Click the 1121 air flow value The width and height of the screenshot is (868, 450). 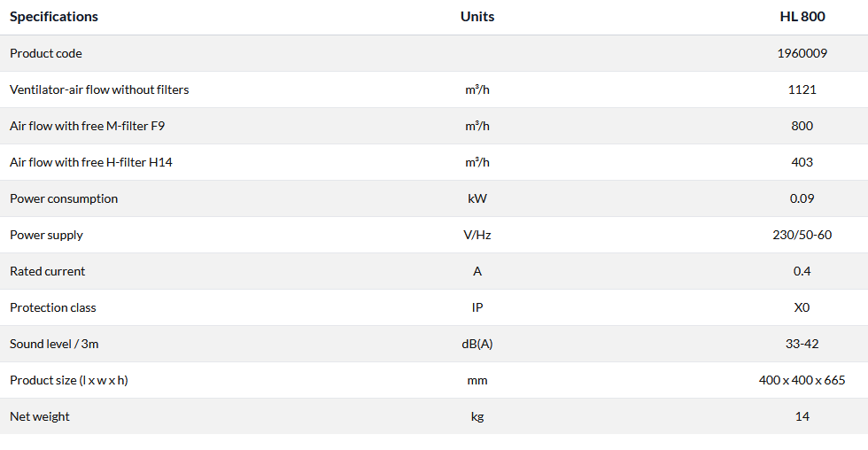click(x=802, y=89)
